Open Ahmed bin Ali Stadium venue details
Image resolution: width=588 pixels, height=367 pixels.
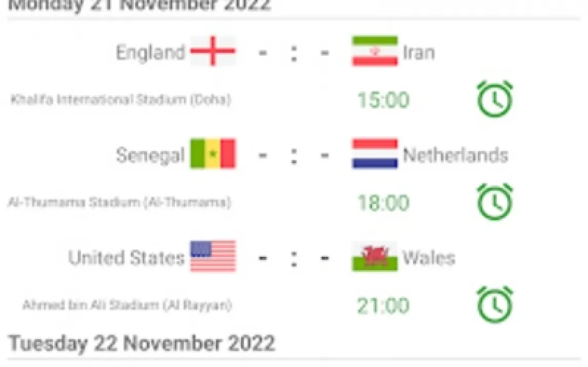127,305
